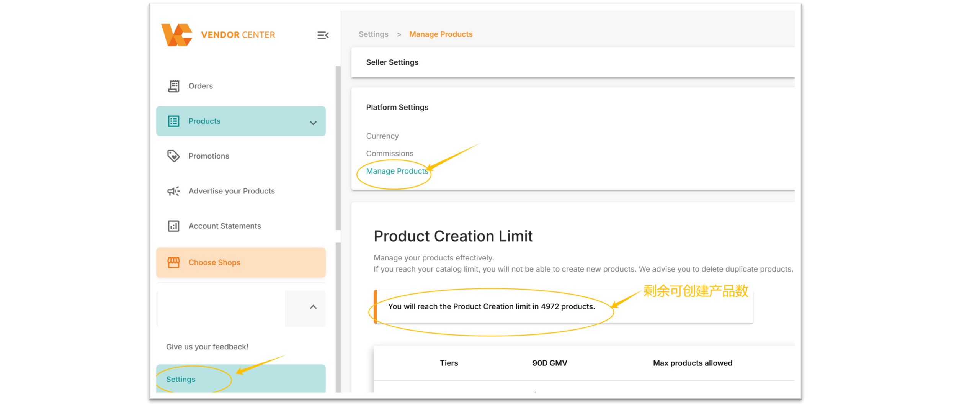Expand the Products menu chevron
980x406 pixels.
pyautogui.click(x=313, y=123)
